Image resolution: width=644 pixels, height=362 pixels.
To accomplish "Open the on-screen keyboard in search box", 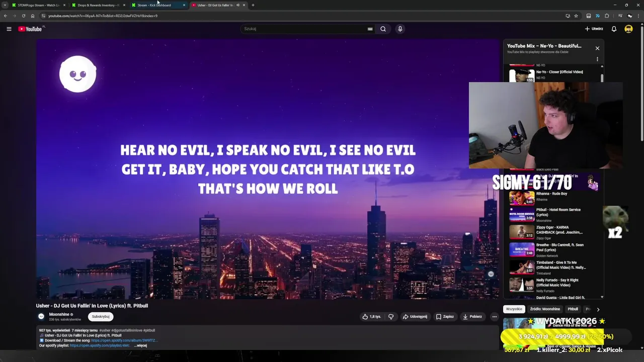I will [x=370, y=29].
